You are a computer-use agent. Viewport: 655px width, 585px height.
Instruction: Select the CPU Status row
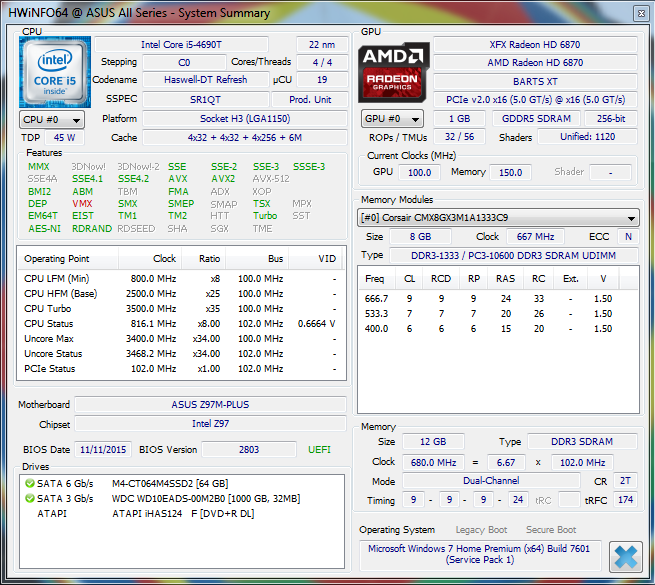[182, 324]
